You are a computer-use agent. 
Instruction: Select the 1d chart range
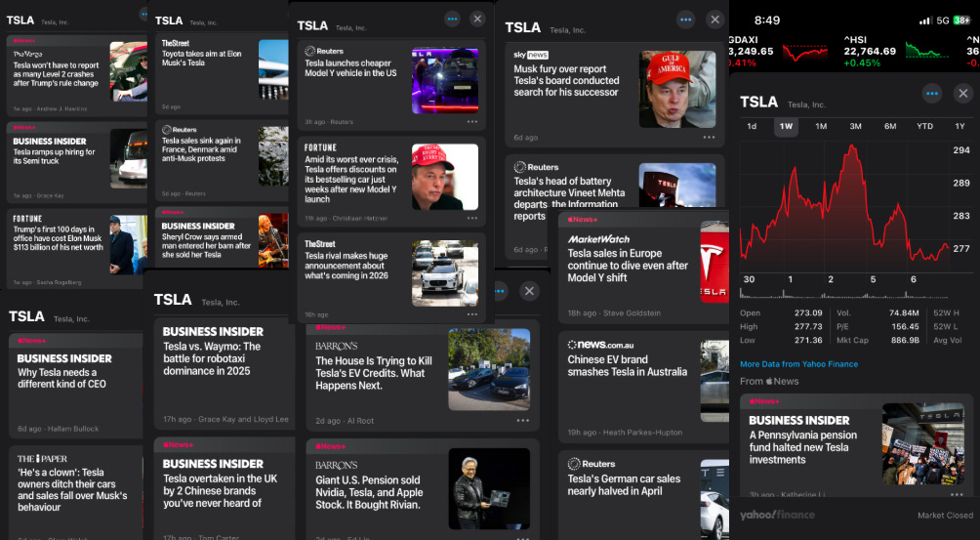point(752,126)
